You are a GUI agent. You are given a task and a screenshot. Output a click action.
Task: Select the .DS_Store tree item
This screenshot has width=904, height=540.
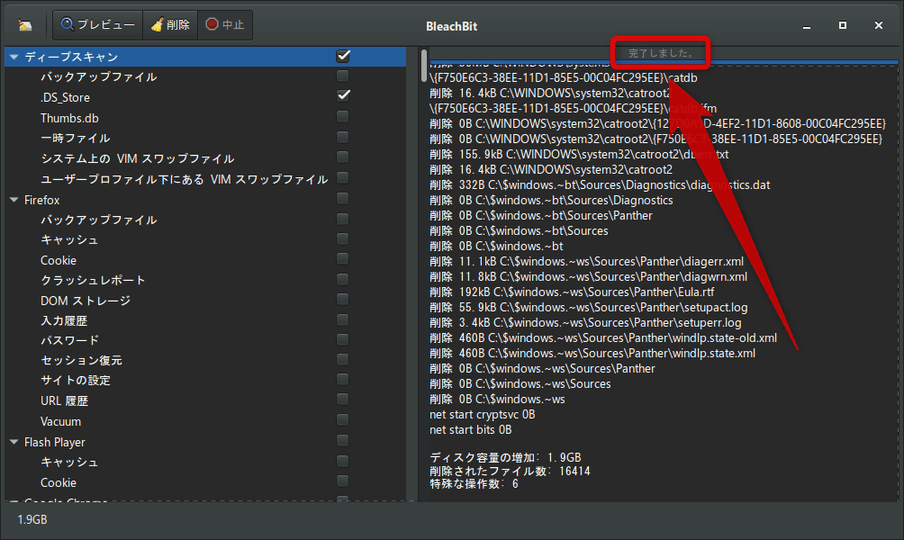tap(65, 97)
